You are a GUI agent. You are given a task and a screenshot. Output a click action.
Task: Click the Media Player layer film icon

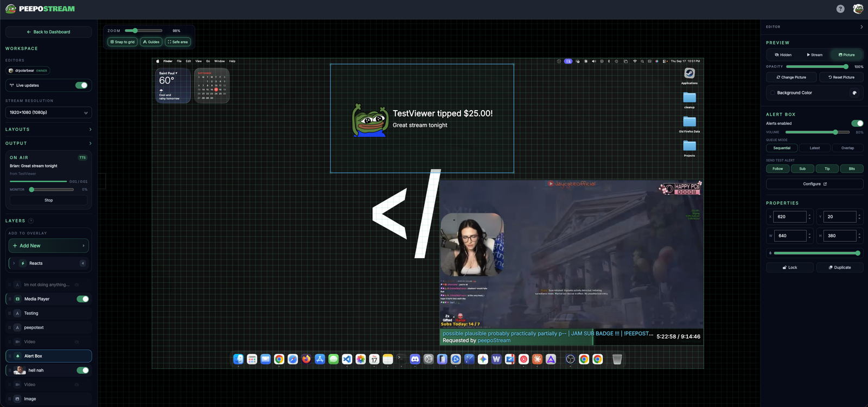tap(17, 299)
